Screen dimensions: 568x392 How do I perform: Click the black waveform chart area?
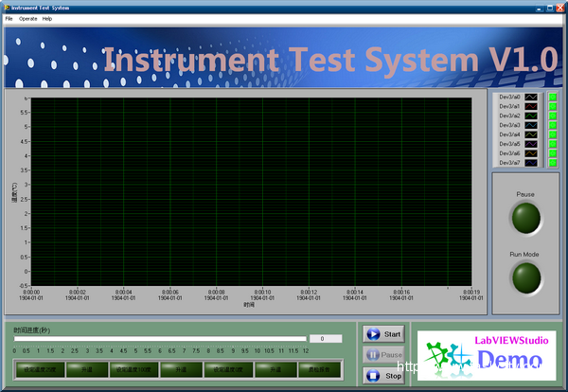tap(251, 191)
